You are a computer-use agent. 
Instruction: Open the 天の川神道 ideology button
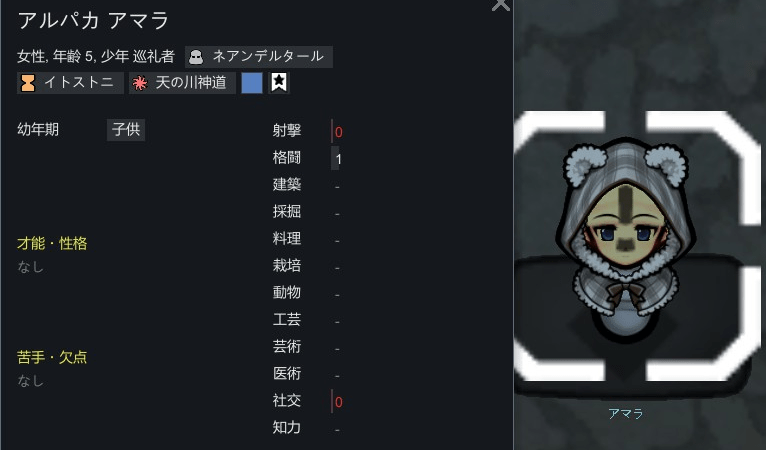pos(183,83)
